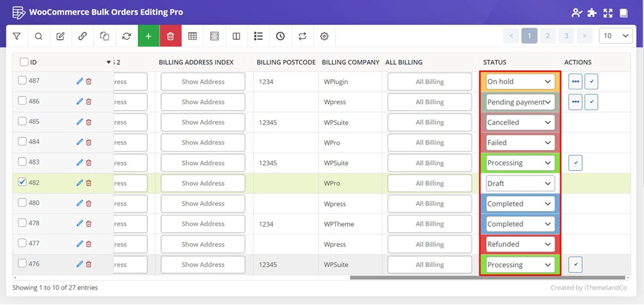Open order 483 Processing status dropdown
The image size is (644, 305).
pyautogui.click(x=520, y=163)
